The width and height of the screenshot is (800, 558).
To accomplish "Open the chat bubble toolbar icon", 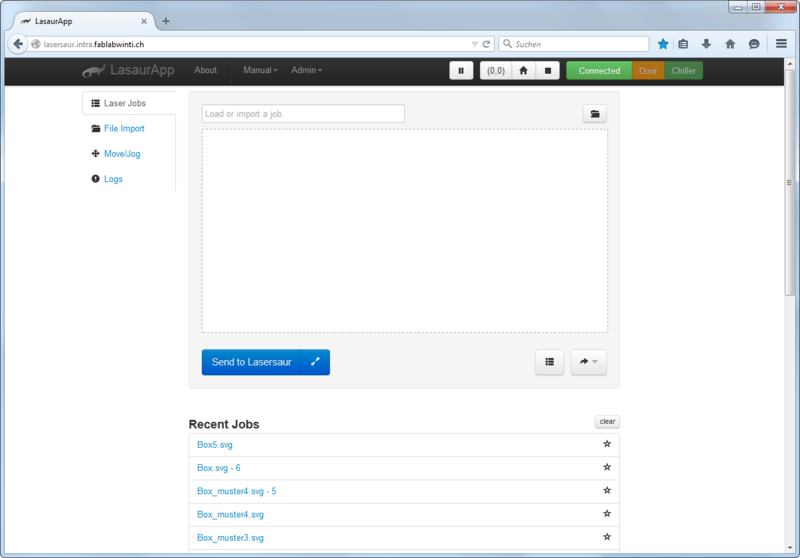I will (x=754, y=44).
